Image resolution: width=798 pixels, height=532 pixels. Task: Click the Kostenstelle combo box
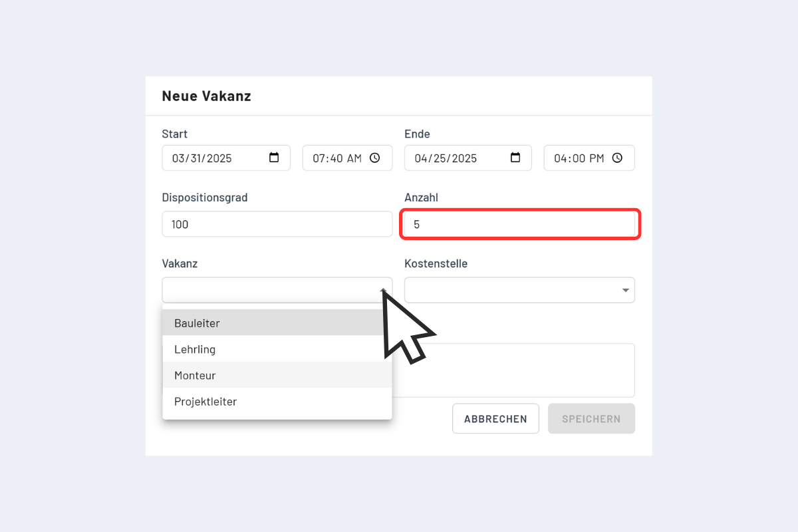pyautogui.click(x=519, y=290)
